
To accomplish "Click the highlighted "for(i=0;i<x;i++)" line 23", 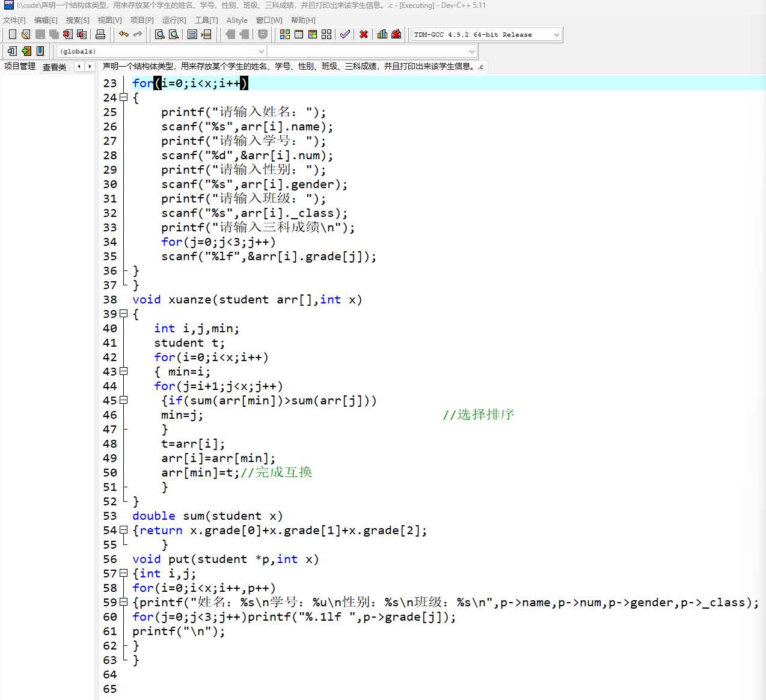I will pos(190,83).
